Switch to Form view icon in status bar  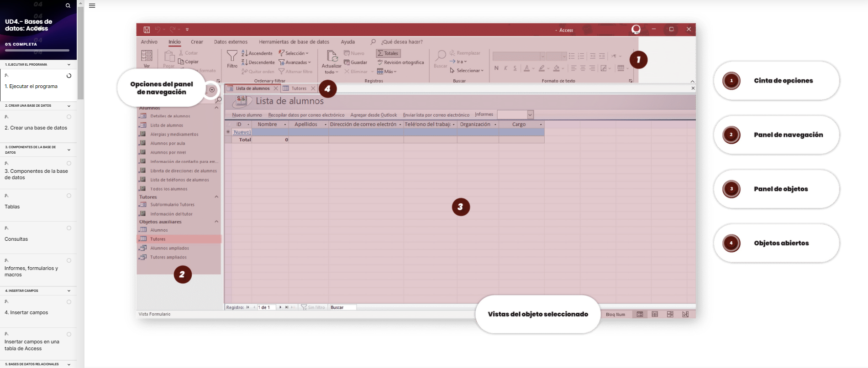[x=640, y=314]
